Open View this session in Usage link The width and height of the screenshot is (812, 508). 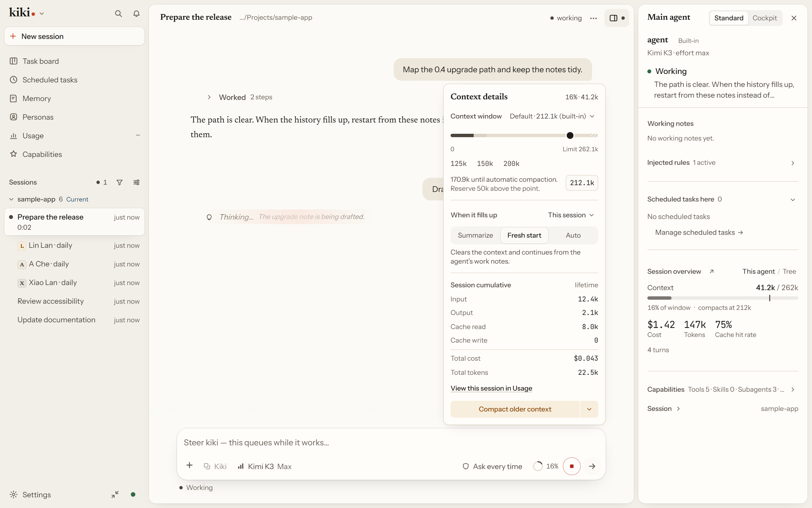tap(491, 388)
